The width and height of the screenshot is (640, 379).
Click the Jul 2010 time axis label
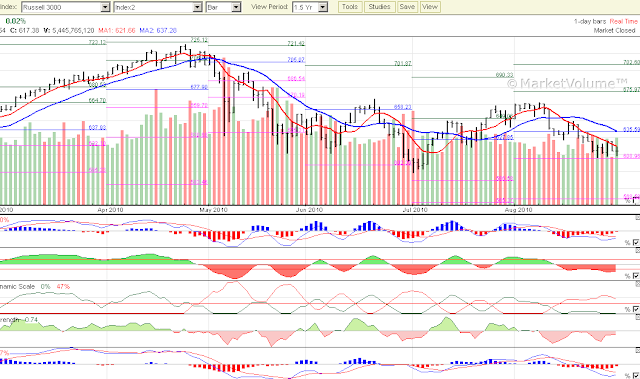pyautogui.click(x=415, y=210)
